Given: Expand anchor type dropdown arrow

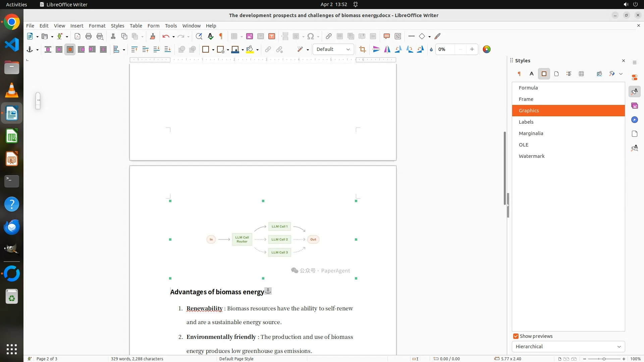Looking at the screenshot, I should (37, 50).
